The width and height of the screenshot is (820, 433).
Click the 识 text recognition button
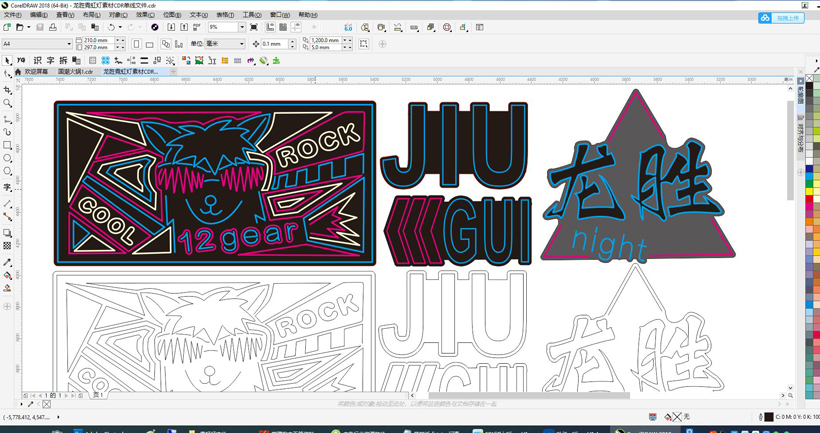[x=38, y=60]
